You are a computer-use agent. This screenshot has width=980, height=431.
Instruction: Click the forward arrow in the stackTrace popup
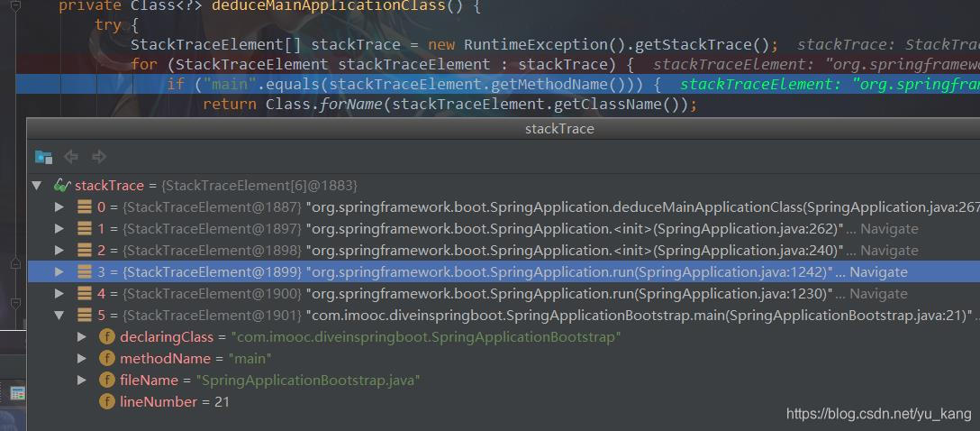[x=99, y=156]
